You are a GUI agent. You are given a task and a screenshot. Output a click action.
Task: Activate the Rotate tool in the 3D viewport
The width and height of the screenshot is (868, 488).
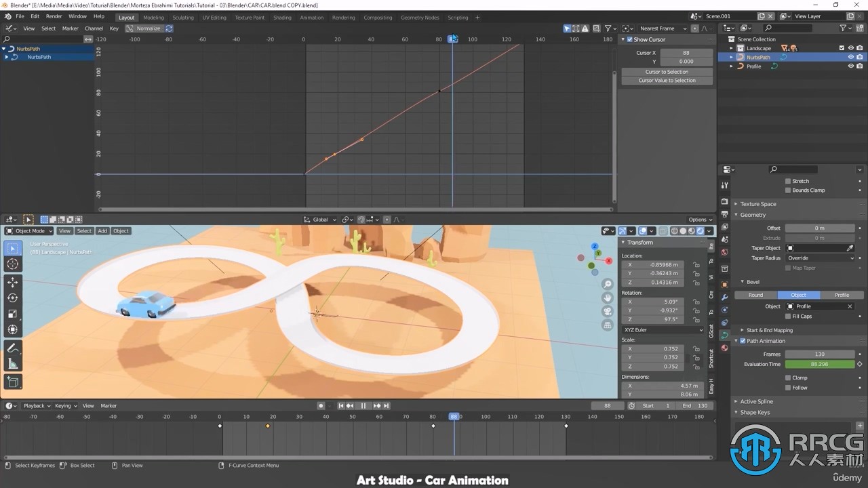(13, 298)
